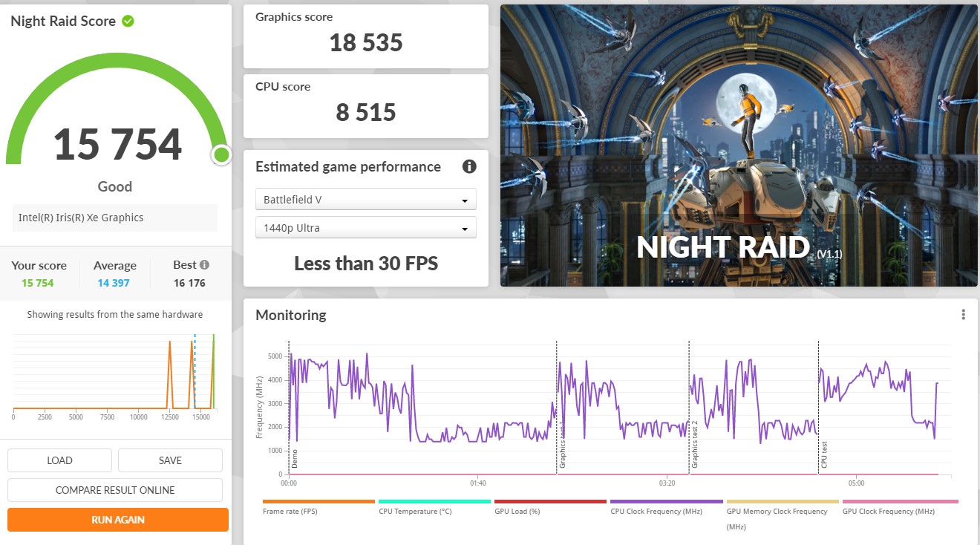The image size is (980, 545).
Task: Click the SAVE button
Action: (x=170, y=460)
